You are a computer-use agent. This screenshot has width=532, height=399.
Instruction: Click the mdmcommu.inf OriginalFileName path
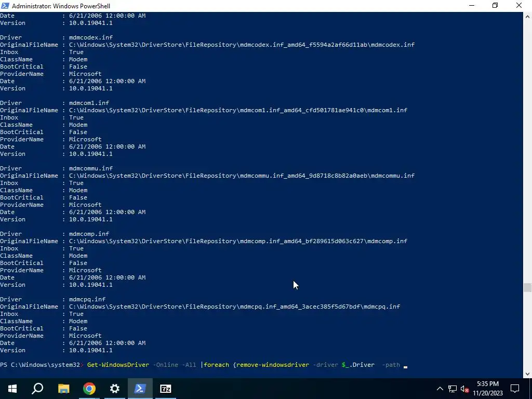tap(242, 176)
